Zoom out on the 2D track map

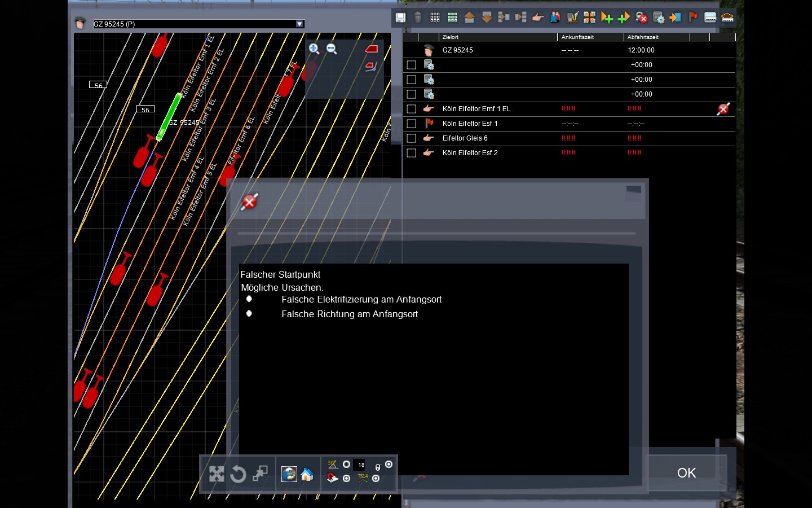[x=332, y=49]
